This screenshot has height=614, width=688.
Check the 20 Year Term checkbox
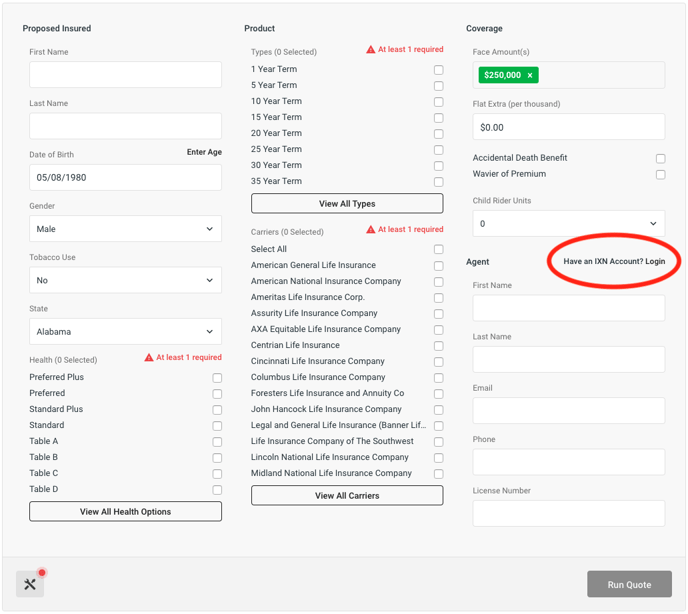pos(438,133)
